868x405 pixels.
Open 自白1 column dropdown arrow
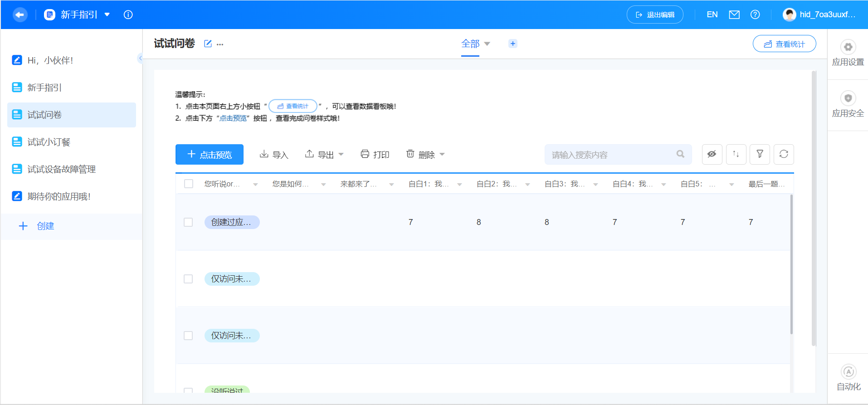[x=459, y=185]
